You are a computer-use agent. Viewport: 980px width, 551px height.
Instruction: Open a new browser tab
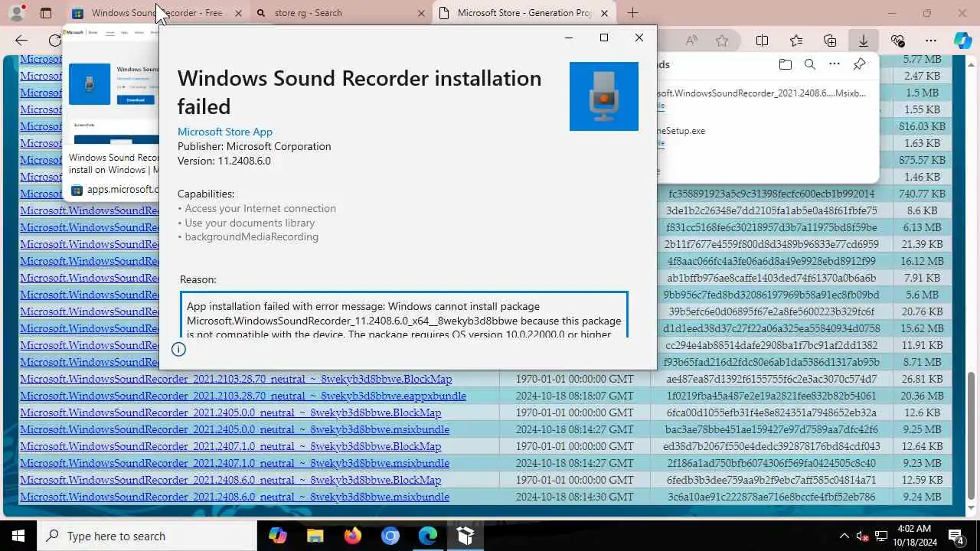pos(632,13)
